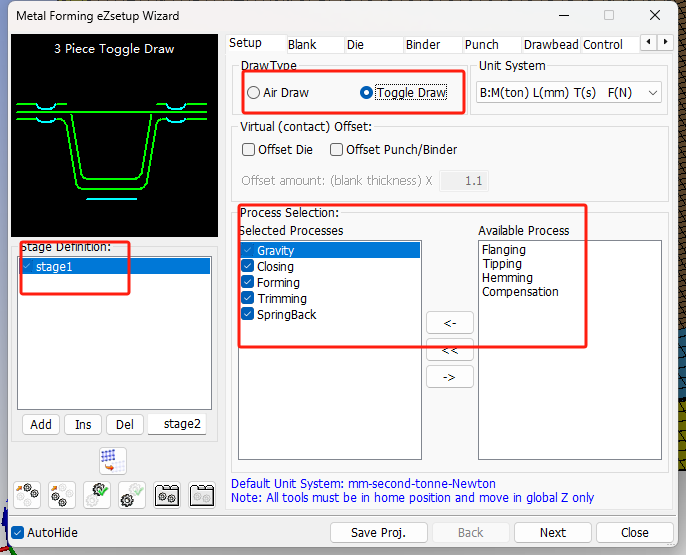The height and width of the screenshot is (555, 686).
Task: Select Tipping in Available Process list
Action: (x=502, y=264)
